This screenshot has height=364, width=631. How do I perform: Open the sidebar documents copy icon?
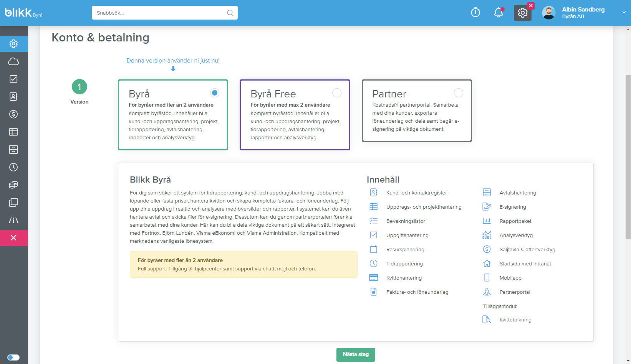[x=14, y=203]
